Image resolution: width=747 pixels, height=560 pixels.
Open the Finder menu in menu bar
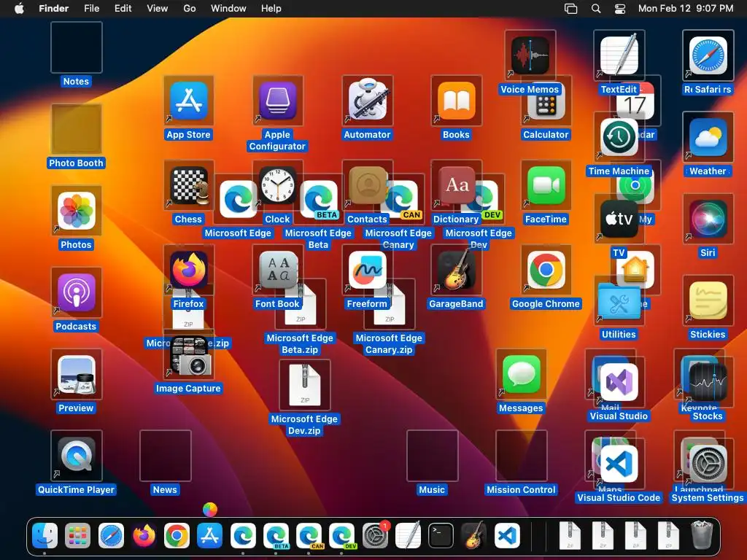click(x=53, y=8)
